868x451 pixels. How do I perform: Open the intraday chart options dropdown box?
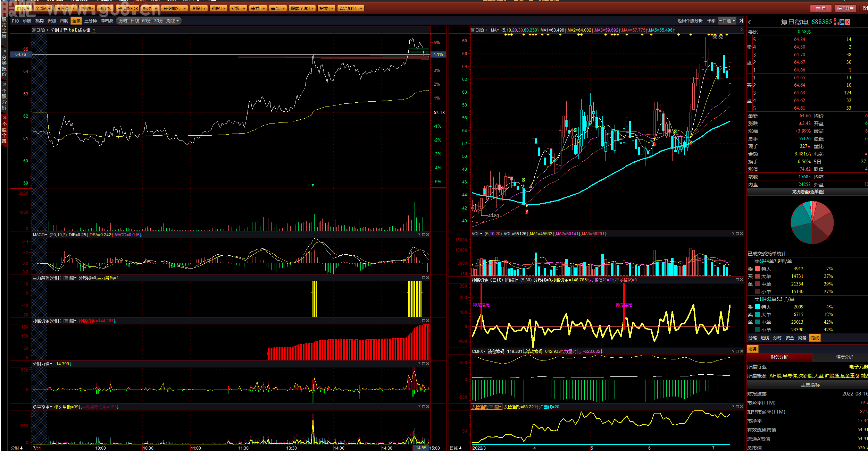click(94, 31)
